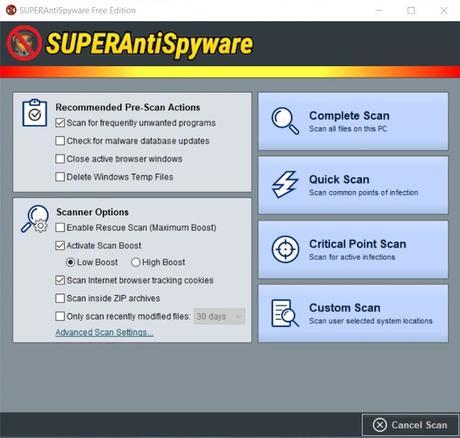Tick Delete Windows Temp Files checkbox
Viewport: 460px width, 438px height.
(60, 177)
